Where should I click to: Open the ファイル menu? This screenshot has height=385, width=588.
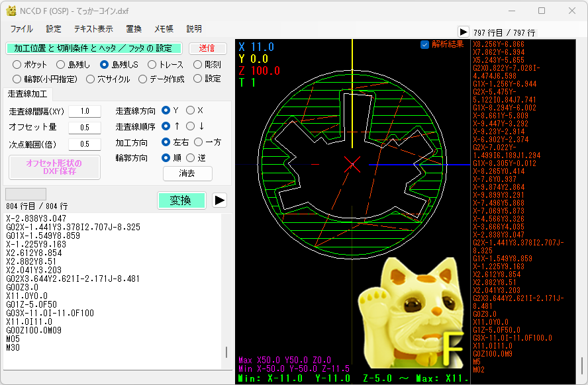click(22, 29)
